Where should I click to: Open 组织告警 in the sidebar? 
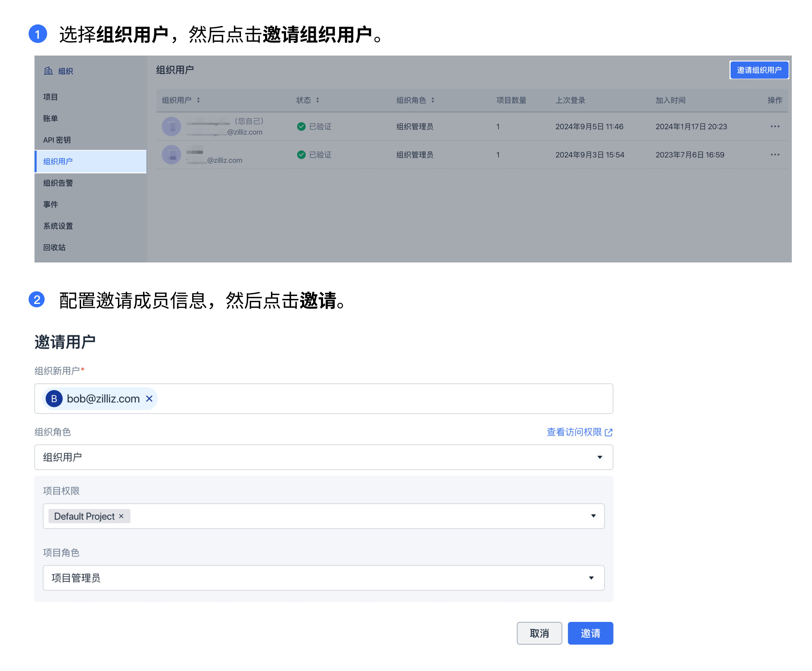tap(58, 183)
